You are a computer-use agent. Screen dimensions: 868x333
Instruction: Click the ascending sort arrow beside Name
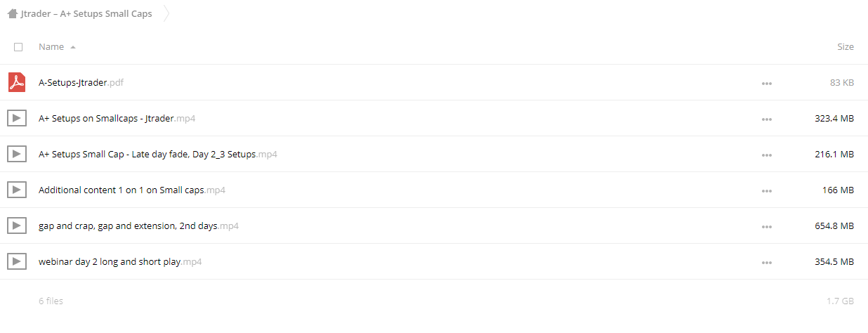point(73,47)
